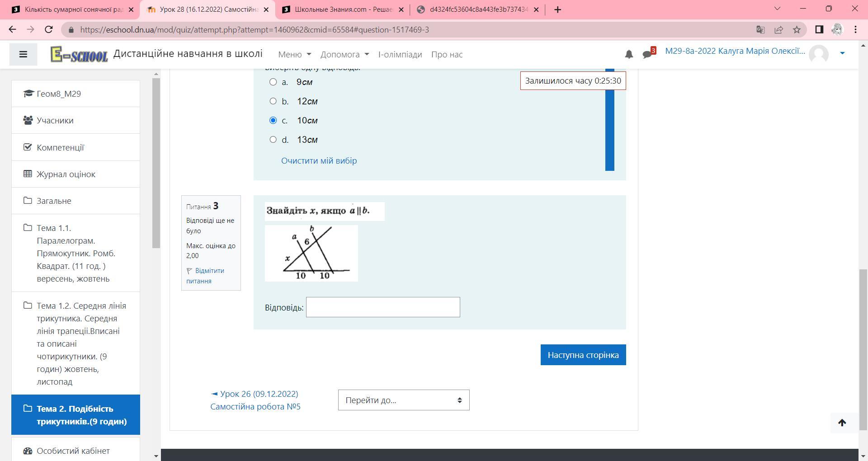Open the Перейти до... dropdown
The image size is (868, 461).
pyautogui.click(x=403, y=400)
